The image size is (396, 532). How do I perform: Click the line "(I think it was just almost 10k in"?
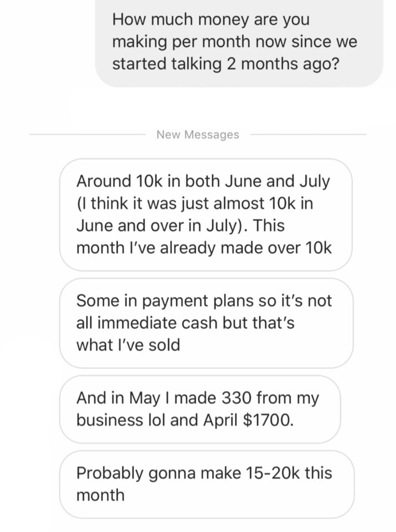[x=195, y=204]
